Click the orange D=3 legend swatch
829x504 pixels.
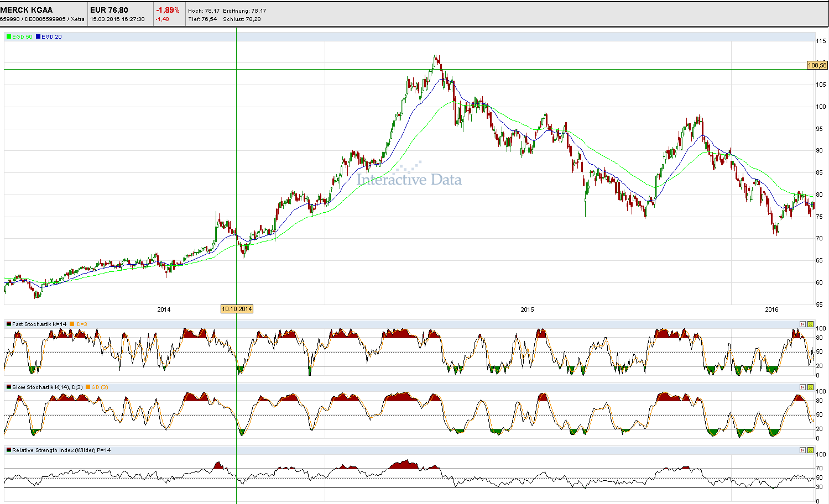pyautogui.click(x=72, y=324)
